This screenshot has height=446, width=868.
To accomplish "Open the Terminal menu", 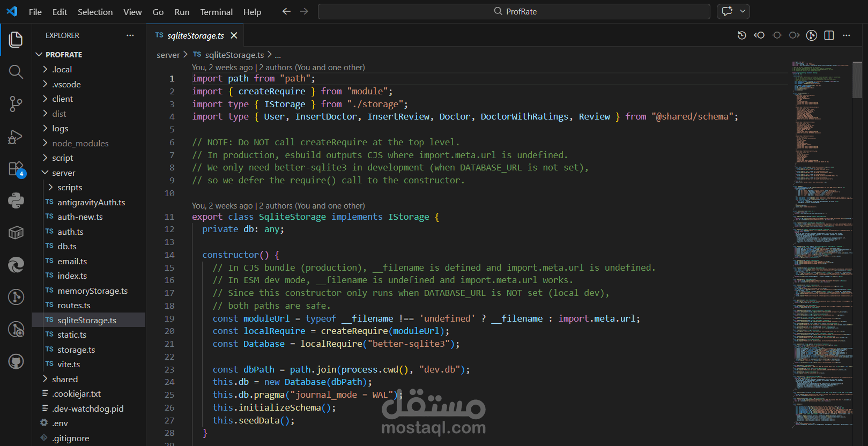I will tap(217, 12).
